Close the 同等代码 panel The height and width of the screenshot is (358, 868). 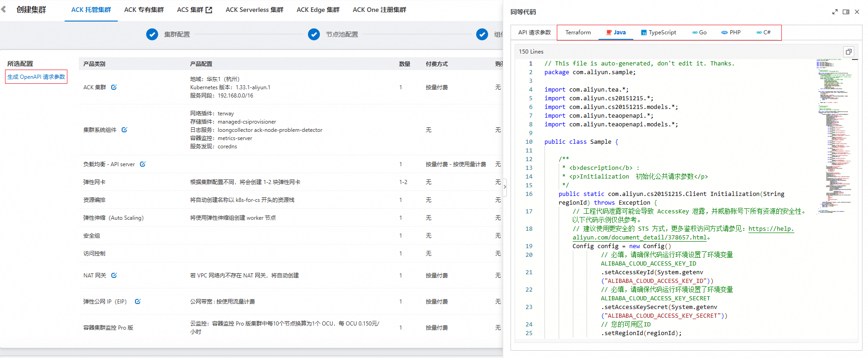(x=857, y=12)
